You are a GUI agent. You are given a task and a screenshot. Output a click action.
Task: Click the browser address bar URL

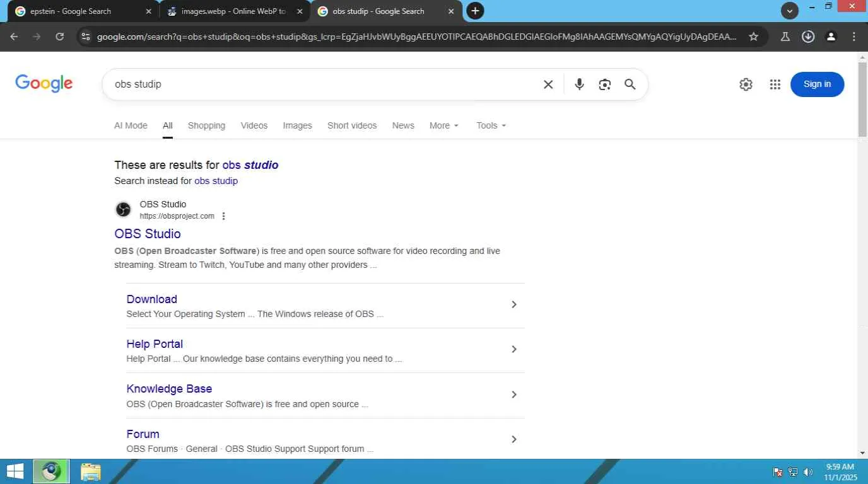tap(417, 37)
